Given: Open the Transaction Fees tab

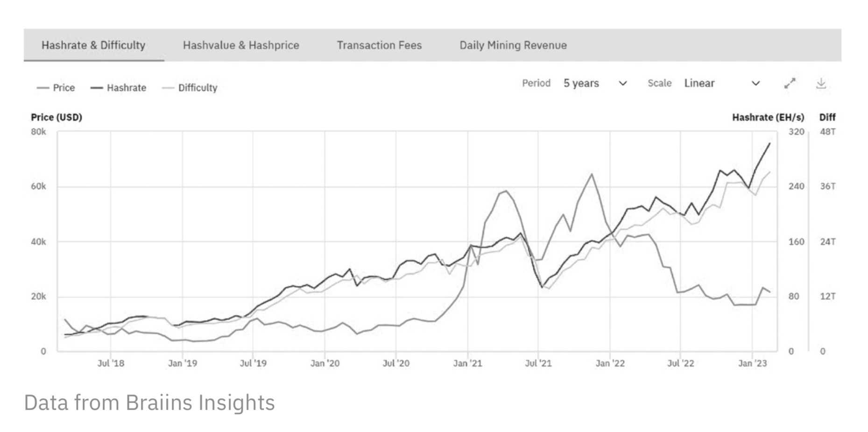Looking at the screenshot, I should [x=379, y=45].
